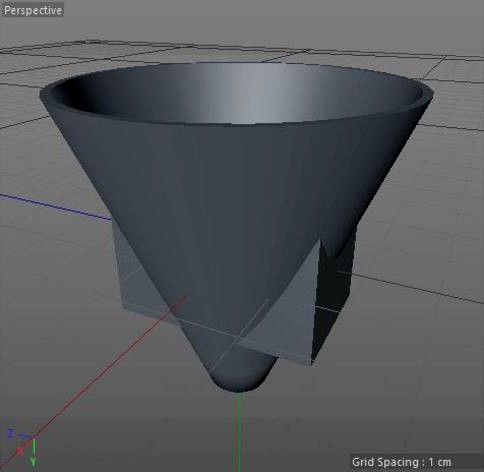Click the rounded tip of the cone
Viewport: 484px width, 472px height.
[239, 378]
